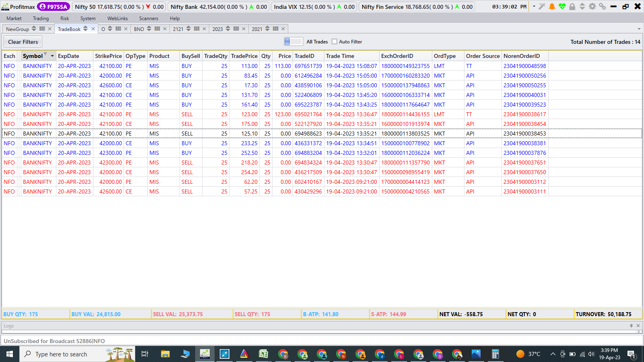The height and width of the screenshot is (362, 644).
Task: Click the Profitmax app logo
Action: 5,6
